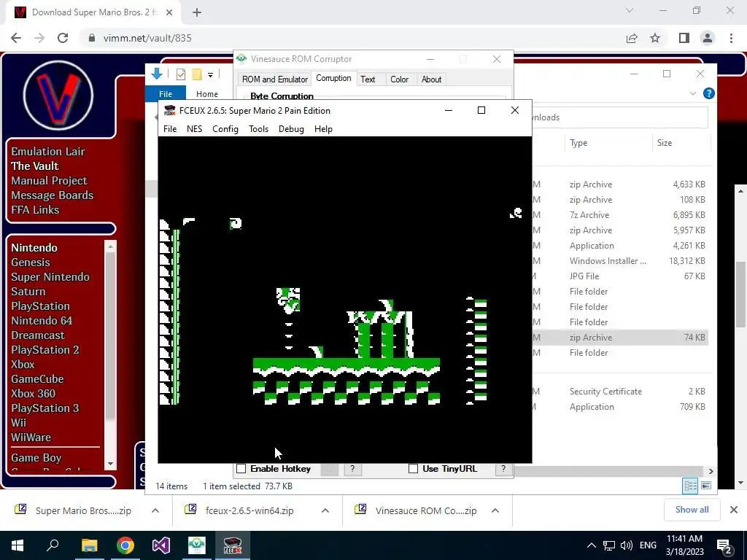Expand the File Explorer ribbon chevron
Viewport: 747px width, 560px height.
coord(693,94)
